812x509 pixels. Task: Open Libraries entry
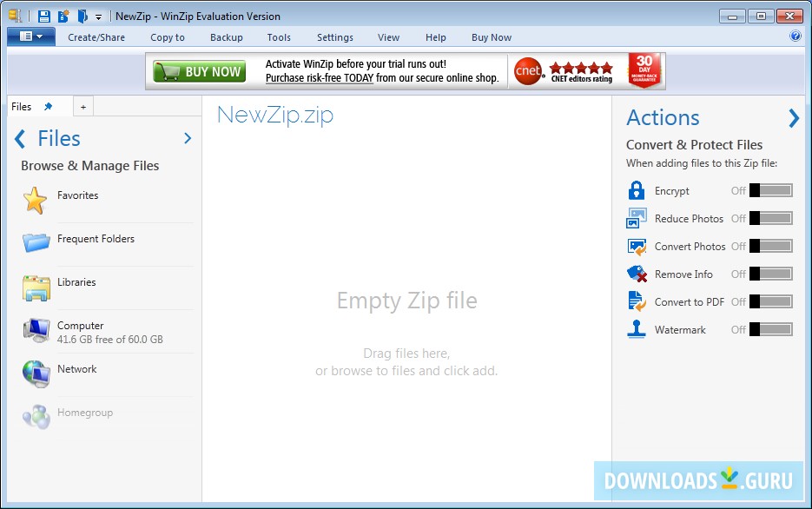[x=76, y=282]
